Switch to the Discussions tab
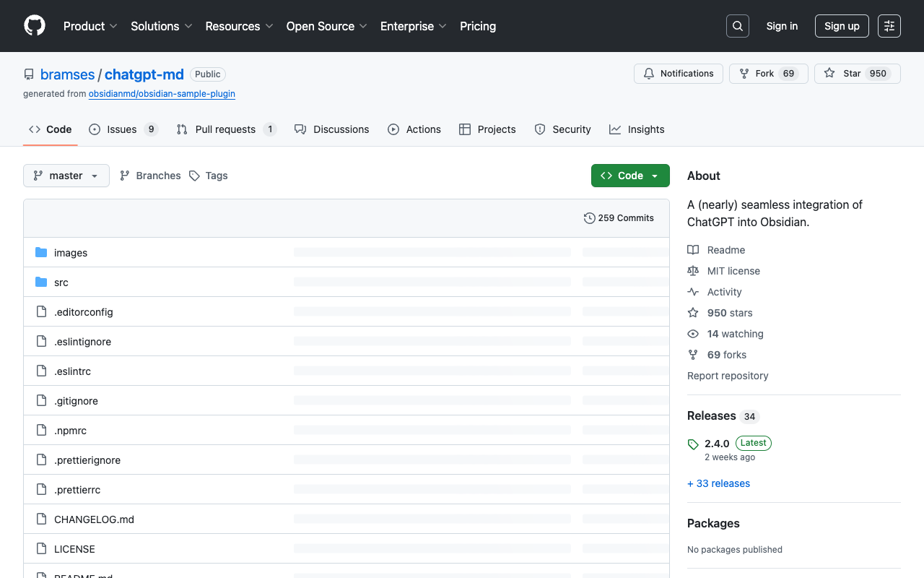Image resolution: width=924 pixels, height=578 pixels. [332, 129]
